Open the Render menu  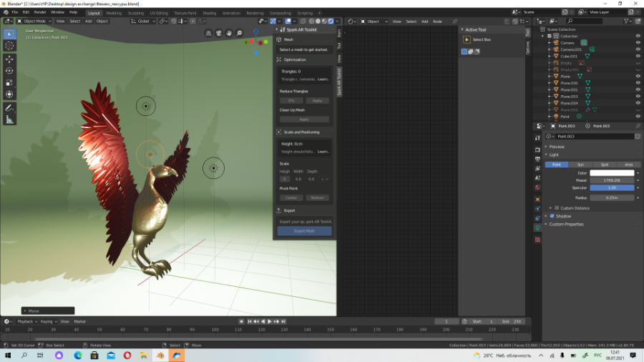click(40, 12)
